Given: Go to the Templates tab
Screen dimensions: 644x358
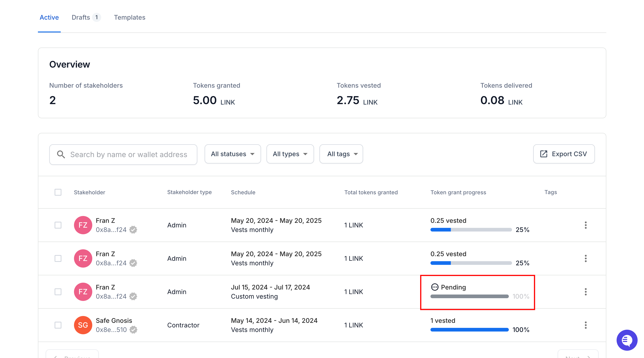Looking at the screenshot, I should pos(129,17).
